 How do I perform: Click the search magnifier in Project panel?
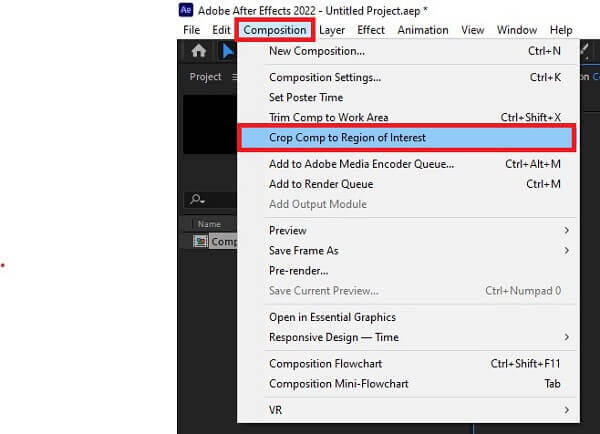click(197, 199)
